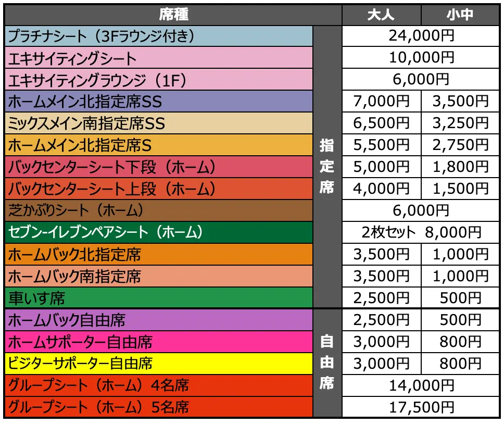This screenshot has height=424, width=504.
Task: Click the 4,000円 adult price
Action: coord(382,189)
